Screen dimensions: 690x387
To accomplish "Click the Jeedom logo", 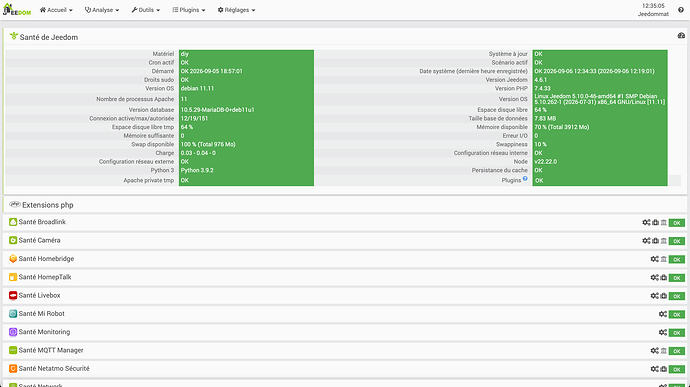I will (x=17, y=10).
